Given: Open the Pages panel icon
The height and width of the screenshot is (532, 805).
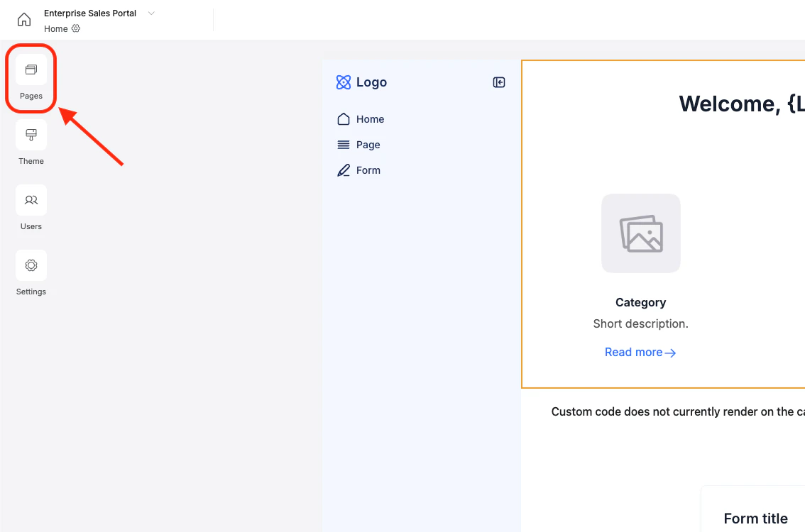Looking at the screenshot, I should [x=31, y=70].
